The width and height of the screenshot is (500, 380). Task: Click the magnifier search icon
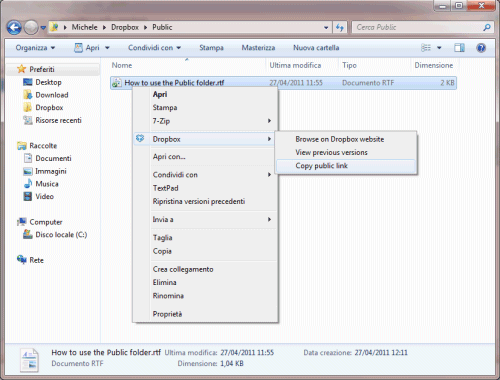pos(487,27)
